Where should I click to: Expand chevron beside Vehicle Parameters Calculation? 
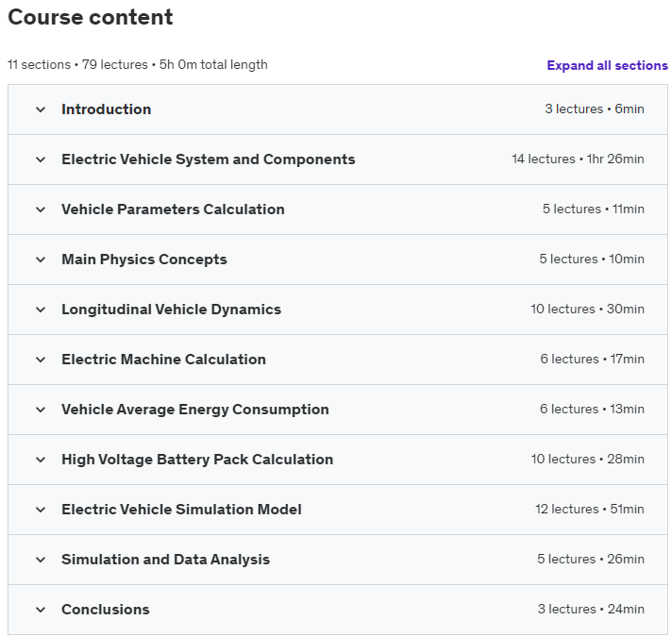point(41,210)
